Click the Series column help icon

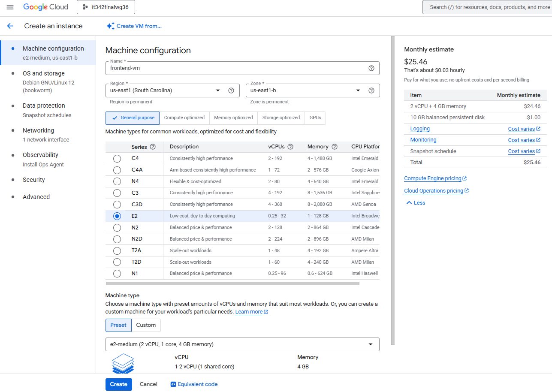pyautogui.click(x=153, y=147)
